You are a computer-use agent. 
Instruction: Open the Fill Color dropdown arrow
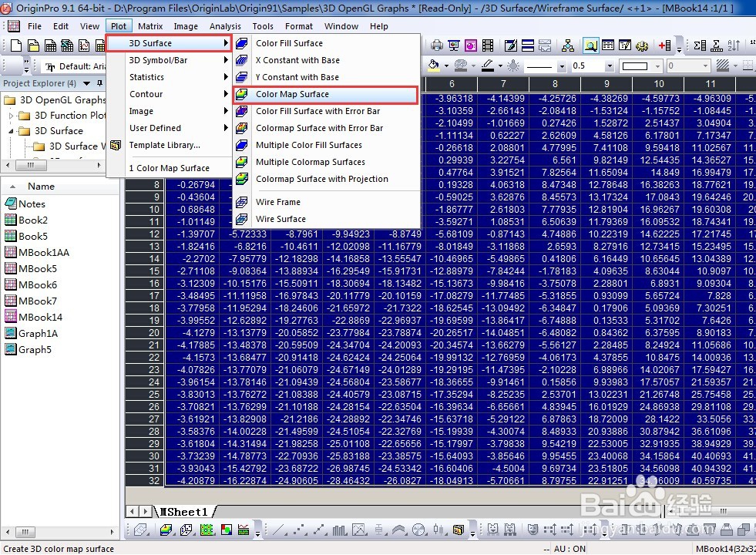coord(446,66)
